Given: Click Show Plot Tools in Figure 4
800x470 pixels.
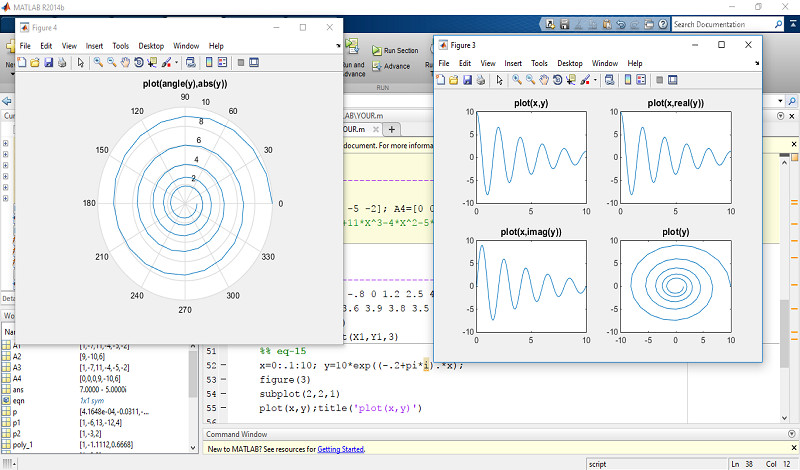Looking at the screenshot, I should (x=254, y=62).
